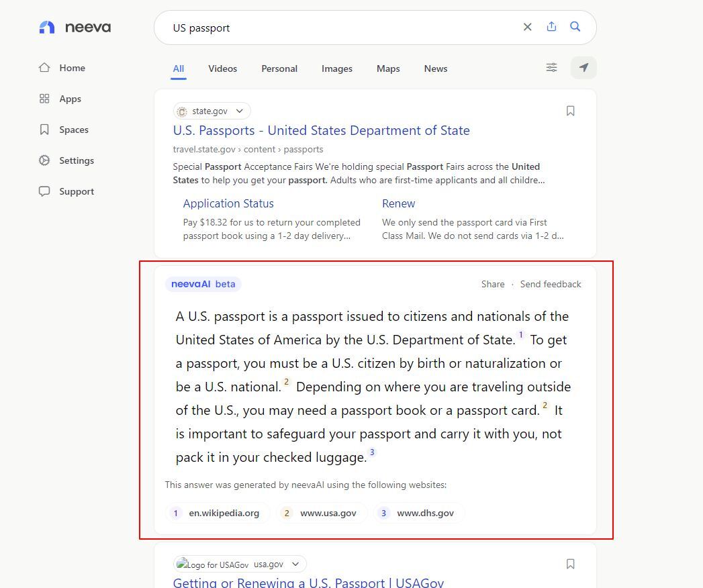
Task: Clear the search query with X icon
Action: pyautogui.click(x=527, y=27)
